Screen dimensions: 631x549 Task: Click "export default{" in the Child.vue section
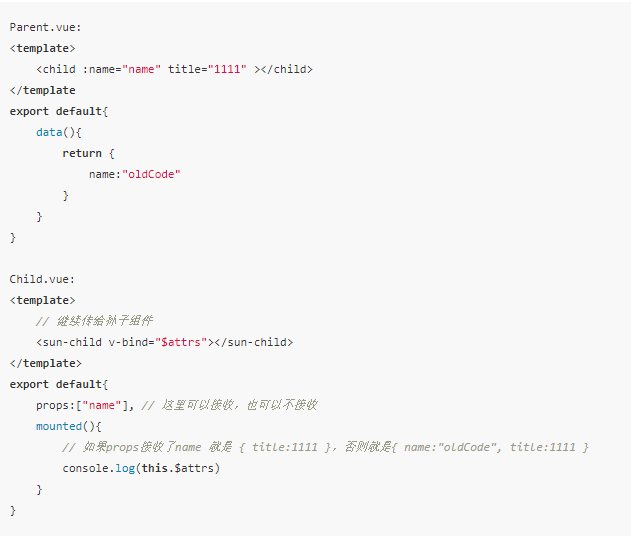[59, 384]
